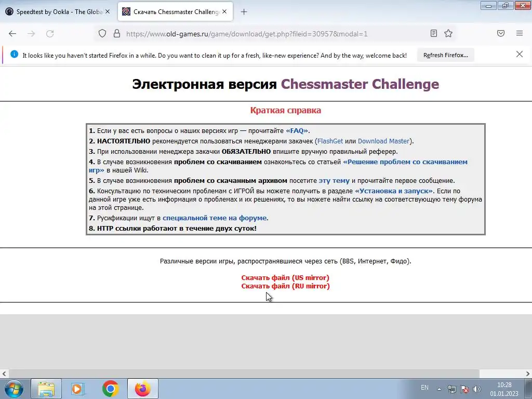Click the horizontal scrollbar left arrow
The width and height of the screenshot is (532, 399).
click(x=4, y=374)
